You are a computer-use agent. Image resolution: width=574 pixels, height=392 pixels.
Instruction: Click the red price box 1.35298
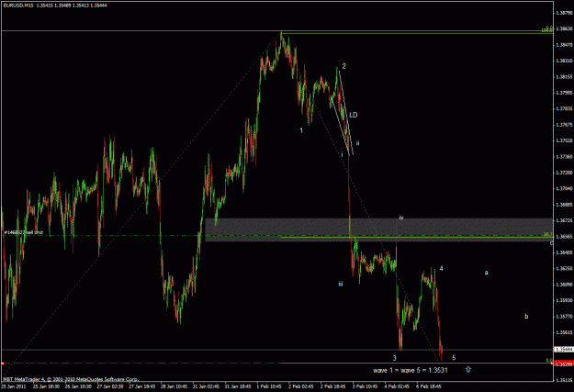click(563, 364)
